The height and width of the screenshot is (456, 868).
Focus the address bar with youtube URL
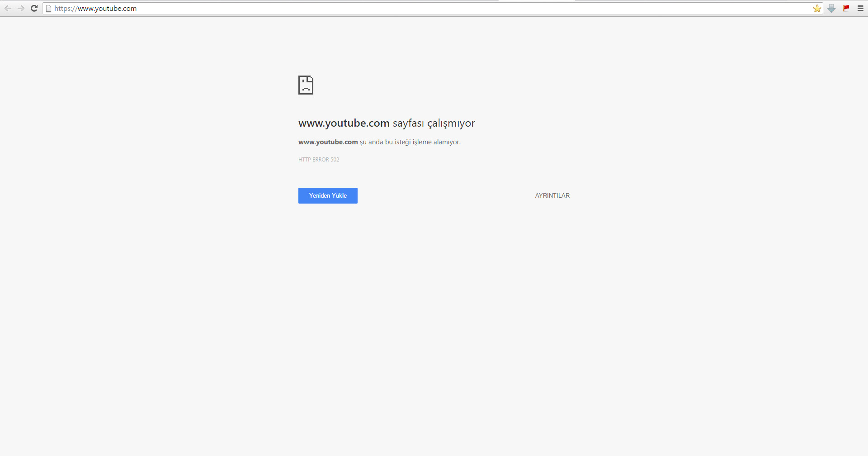432,8
